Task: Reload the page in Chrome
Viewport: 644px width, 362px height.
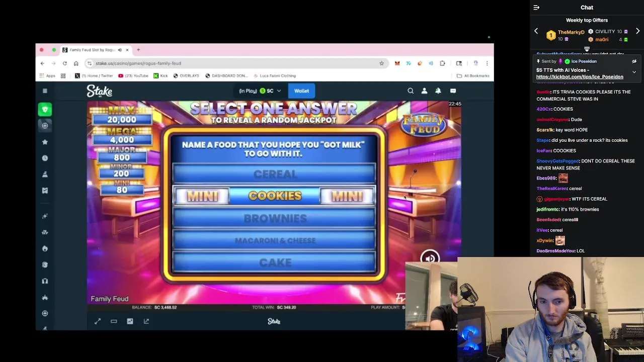Action: [x=64, y=63]
